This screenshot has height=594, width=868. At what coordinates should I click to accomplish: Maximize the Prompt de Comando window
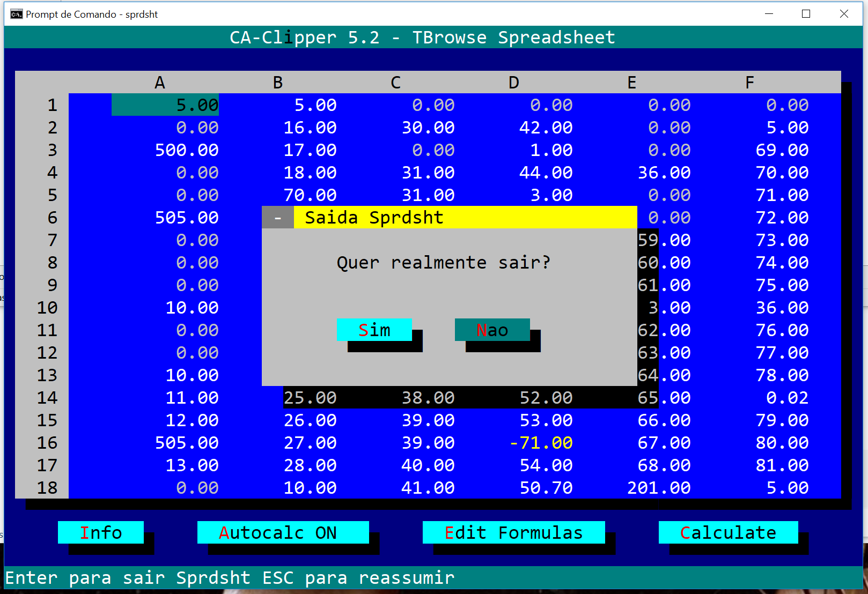(x=806, y=14)
